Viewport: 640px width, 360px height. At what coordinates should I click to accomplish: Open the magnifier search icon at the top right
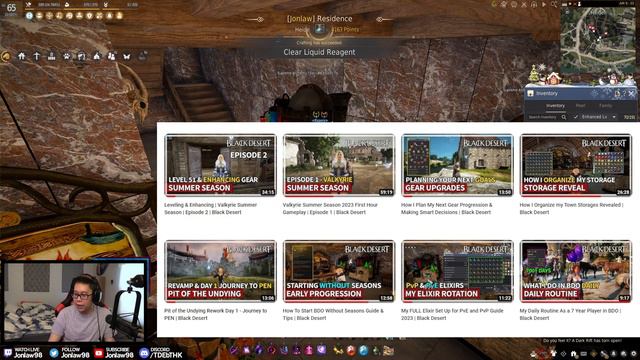pyautogui.click(x=554, y=4)
